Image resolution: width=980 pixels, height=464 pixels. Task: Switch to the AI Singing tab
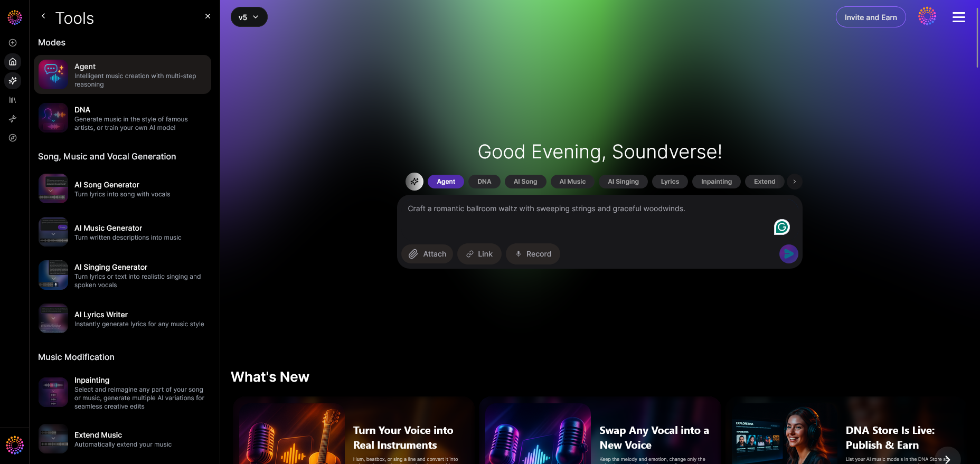(x=623, y=182)
